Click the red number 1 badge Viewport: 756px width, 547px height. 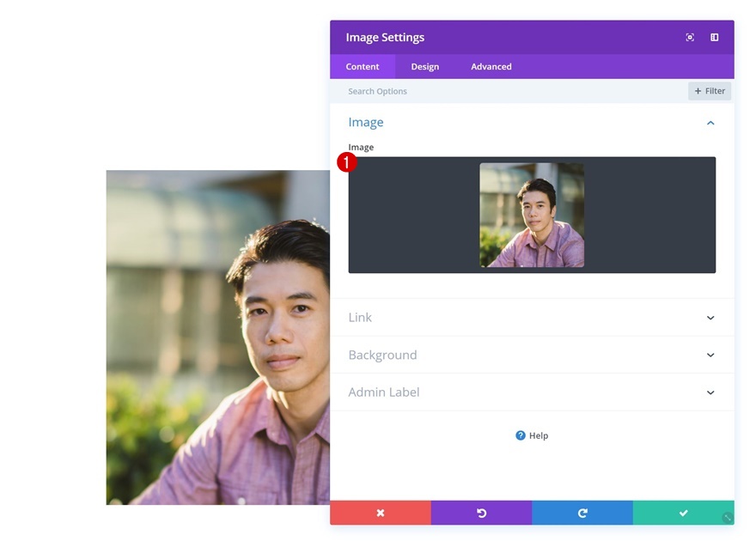pyautogui.click(x=347, y=162)
